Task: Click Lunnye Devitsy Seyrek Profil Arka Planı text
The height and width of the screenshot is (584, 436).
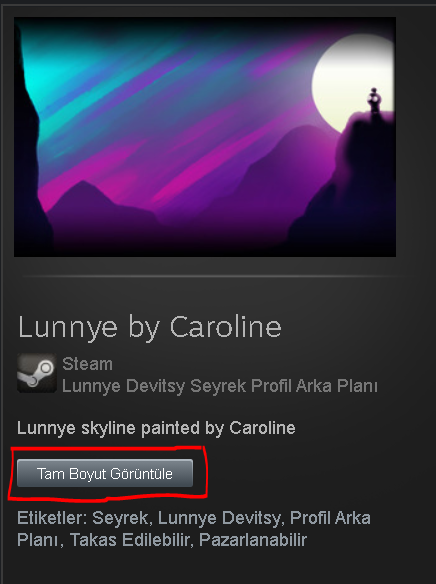Action: [220, 386]
